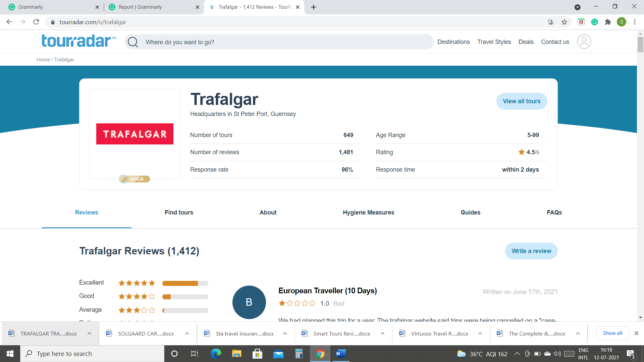The width and height of the screenshot is (644, 362).
Task: Click the Trafalgar logo image
Action: 135,134
